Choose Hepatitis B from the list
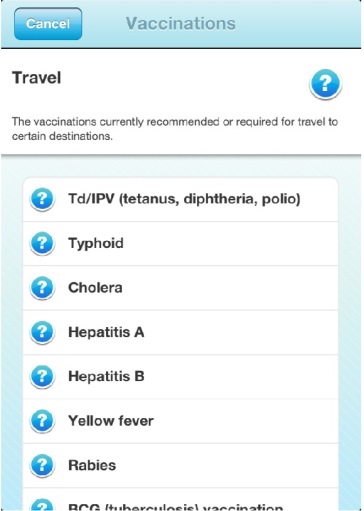Image resolution: width=364 pixels, height=511 pixels. click(x=181, y=377)
